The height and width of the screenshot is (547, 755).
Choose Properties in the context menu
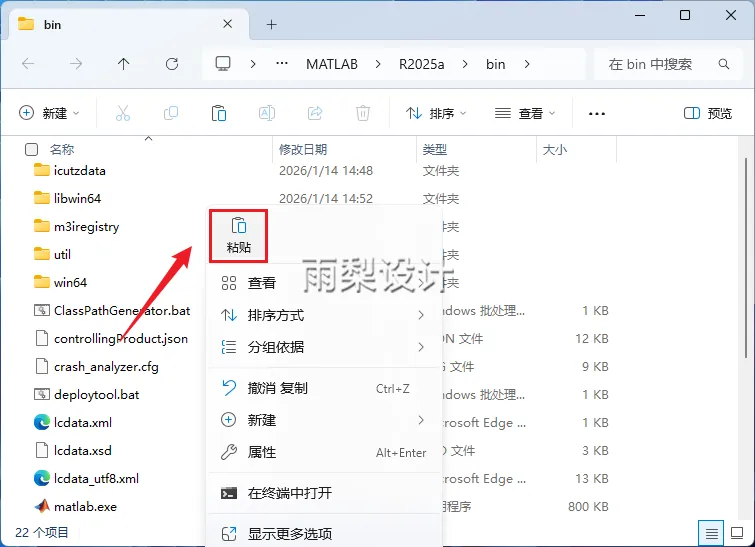[325, 452]
